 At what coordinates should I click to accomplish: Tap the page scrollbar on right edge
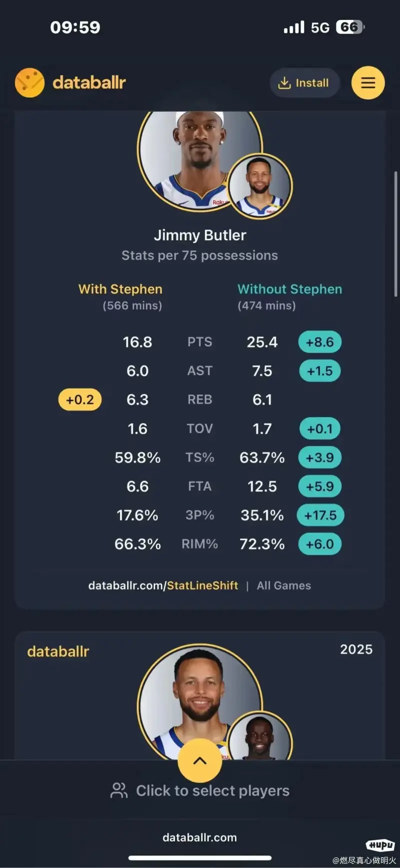[x=396, y=234]
